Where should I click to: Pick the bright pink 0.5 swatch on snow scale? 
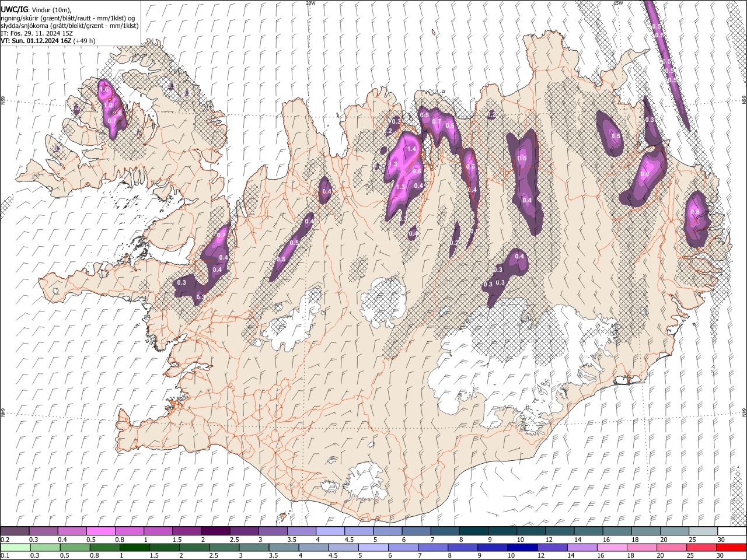point(100,531)
